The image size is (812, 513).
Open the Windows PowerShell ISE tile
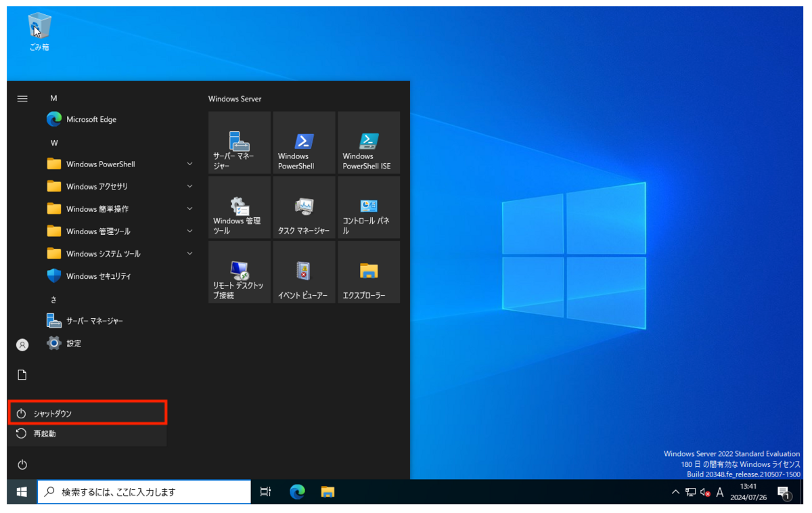tap(369, 142)
